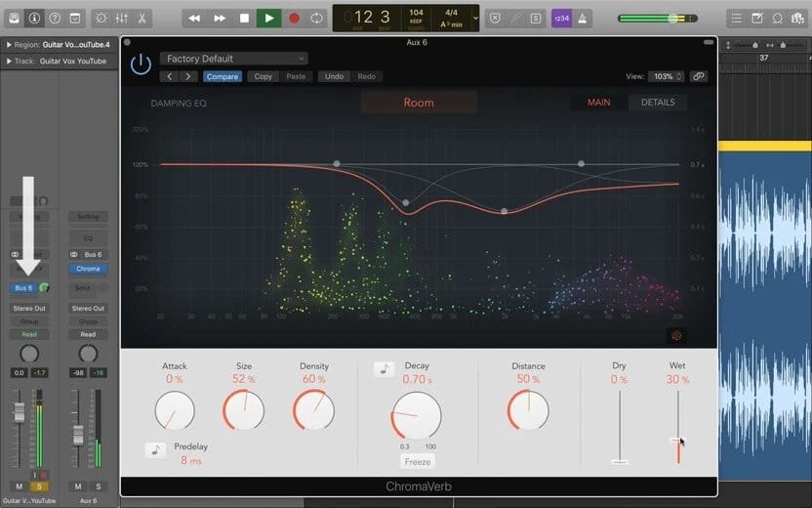The width and height of the screenshot is (812, 508).
Task: Open the Note Pads icon
Action: (x=756, y=19)
